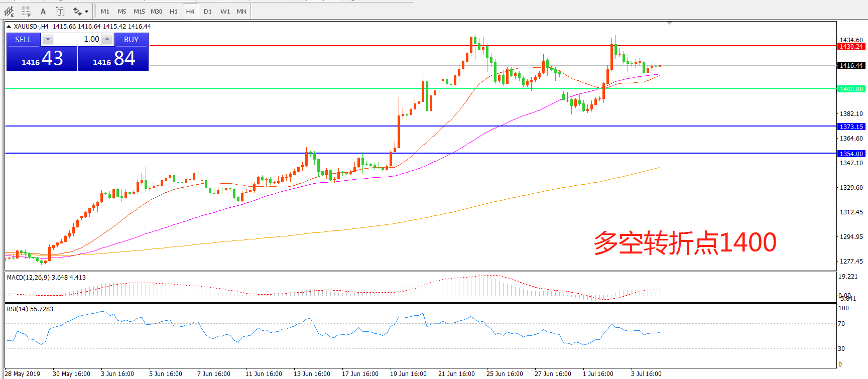
Task: Switch chart to M1 timeframe
Action: pos(105,11)
